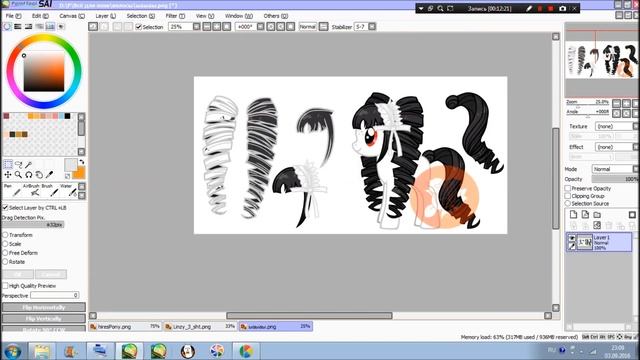Viewport: 640px width, 360px height.
Task: Select the Layer 1 thumbnail
Action: pyautogui.click(x=584, y=242)
